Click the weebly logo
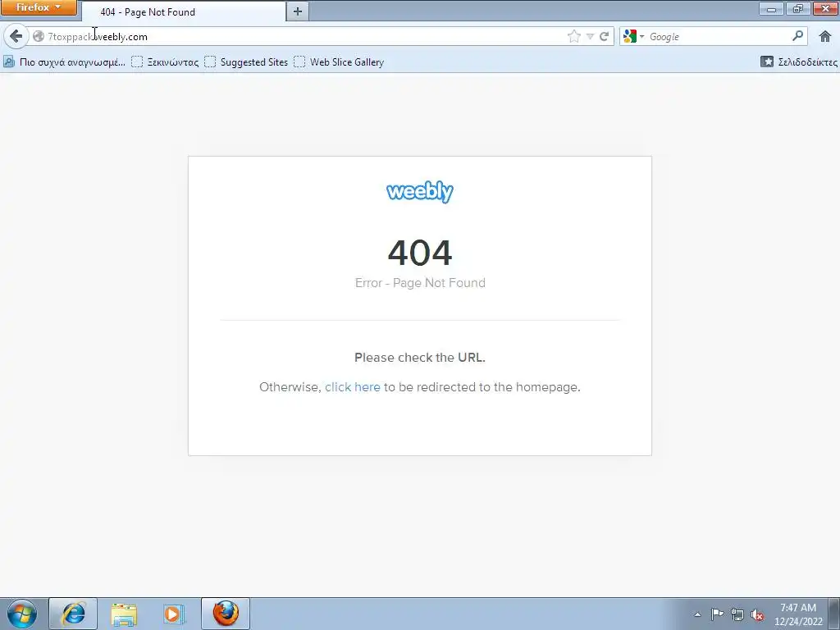840x630 pixels. [x=420, y=192]
